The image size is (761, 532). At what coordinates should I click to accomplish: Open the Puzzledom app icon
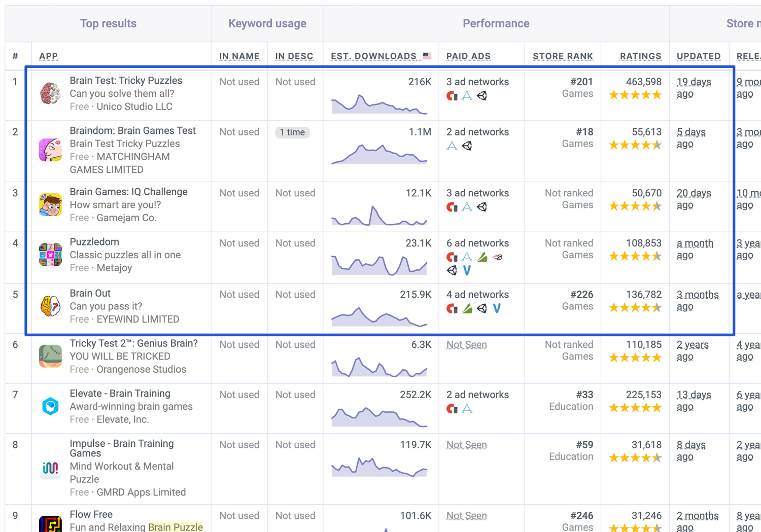point(50,255)
